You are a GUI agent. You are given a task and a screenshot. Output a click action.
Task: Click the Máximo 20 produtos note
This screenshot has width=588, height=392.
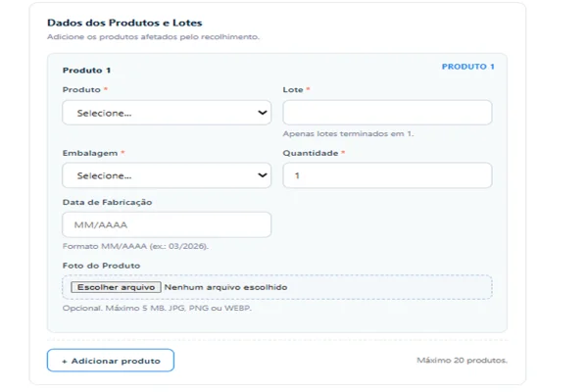(x=462, y=361)
